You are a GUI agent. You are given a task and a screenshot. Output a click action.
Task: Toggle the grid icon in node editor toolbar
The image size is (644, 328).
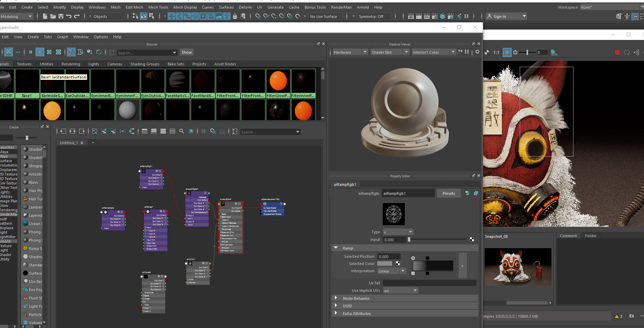click(204, 131)
